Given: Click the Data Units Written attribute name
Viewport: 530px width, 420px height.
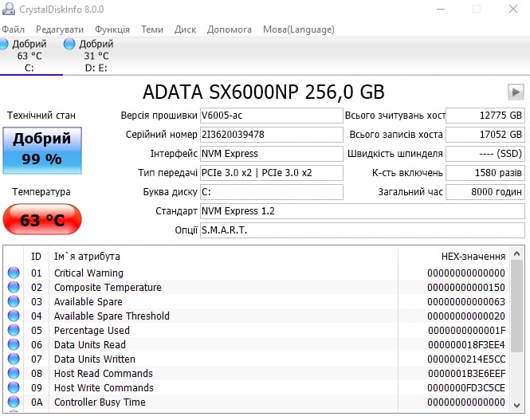Looking at the screenshot, I should coord(95,359).
